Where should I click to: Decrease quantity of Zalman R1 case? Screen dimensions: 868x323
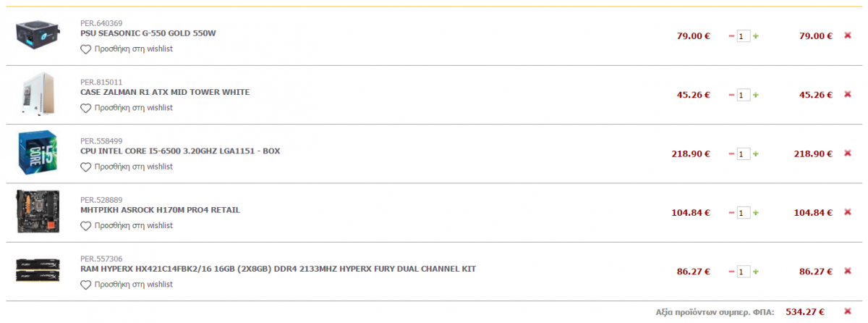click(x=731, y=95)
